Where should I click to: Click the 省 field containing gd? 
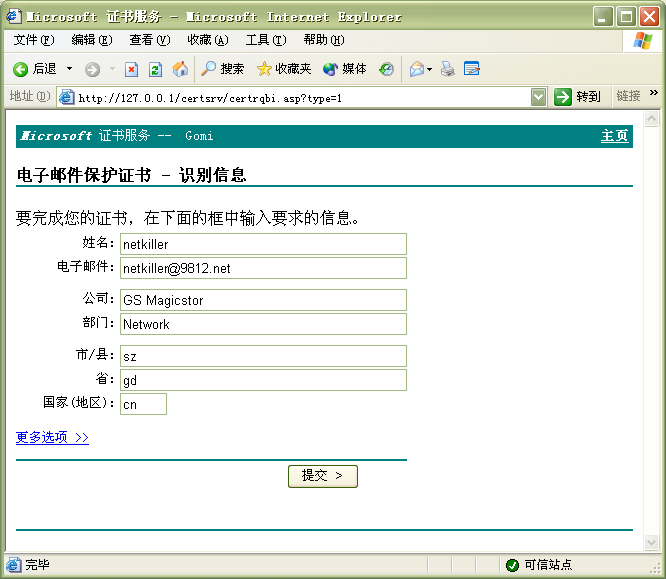point(263,380)
